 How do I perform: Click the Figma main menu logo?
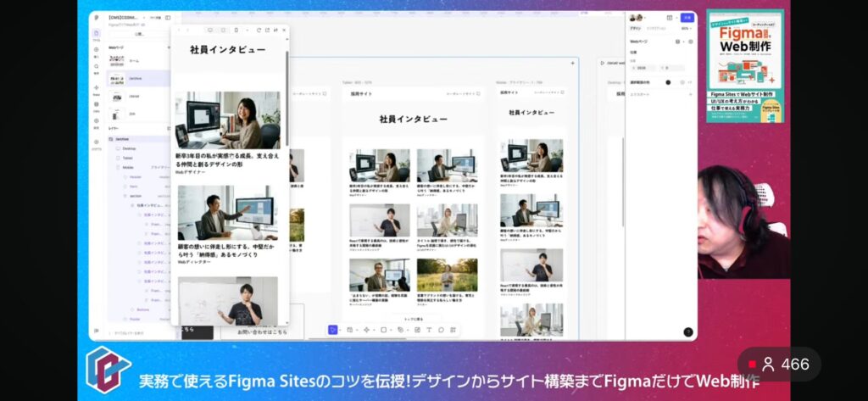[97, 18]
